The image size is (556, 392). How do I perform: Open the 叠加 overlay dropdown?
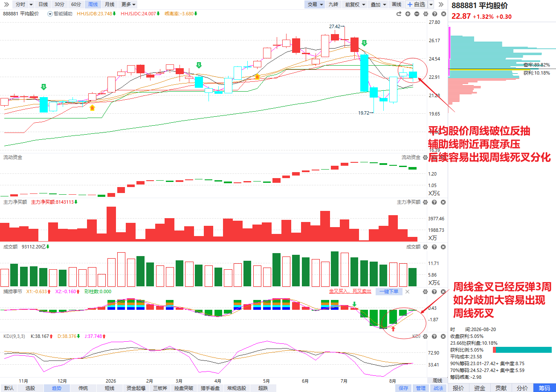click(378, 4)
